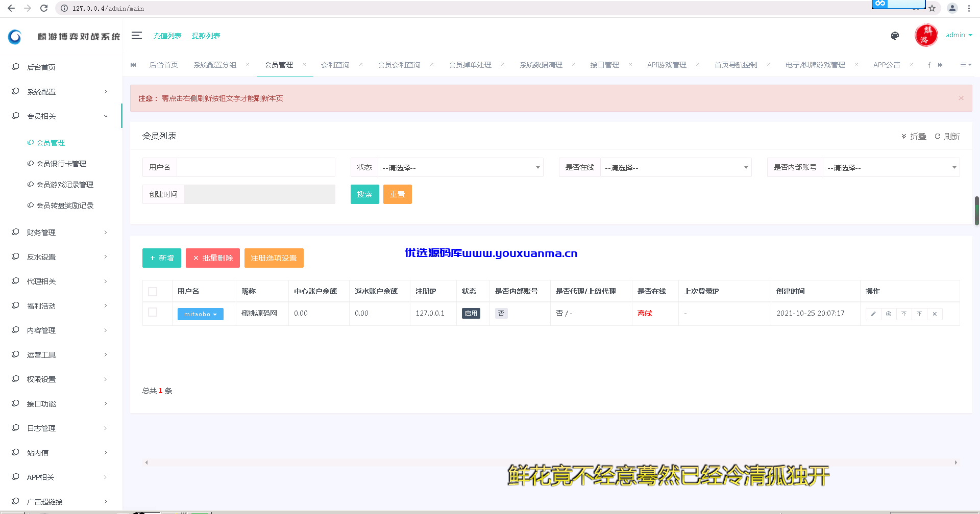Open the 状态 dropdown
The width and height of the screenshot is (980, 514).
click(x=460, y=167)
